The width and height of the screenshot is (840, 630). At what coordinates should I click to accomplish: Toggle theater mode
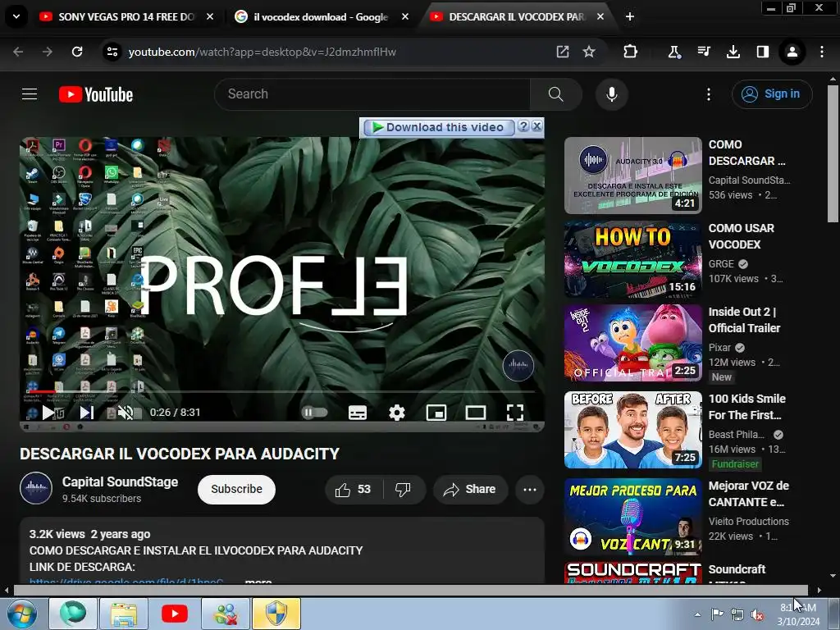point(476,412)
